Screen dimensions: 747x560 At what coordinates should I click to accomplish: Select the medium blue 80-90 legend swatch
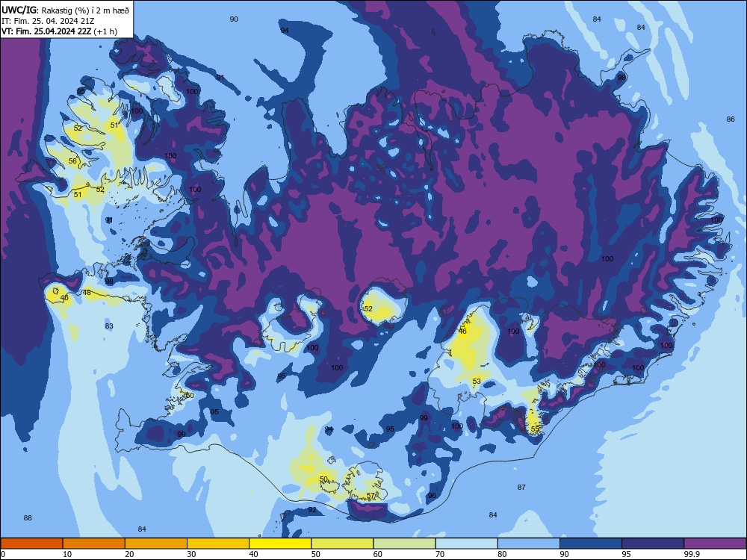point(529,544)
